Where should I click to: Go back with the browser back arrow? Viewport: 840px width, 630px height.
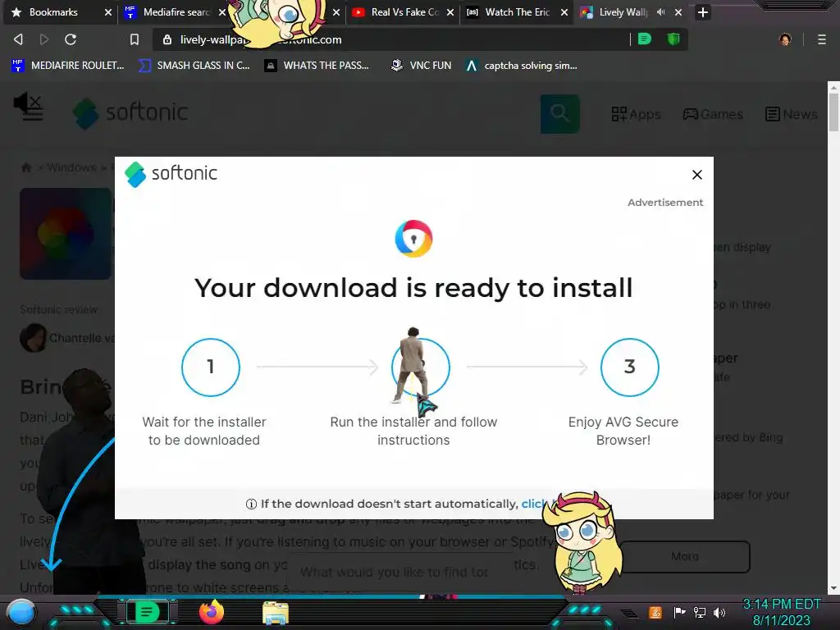[18, 39]
